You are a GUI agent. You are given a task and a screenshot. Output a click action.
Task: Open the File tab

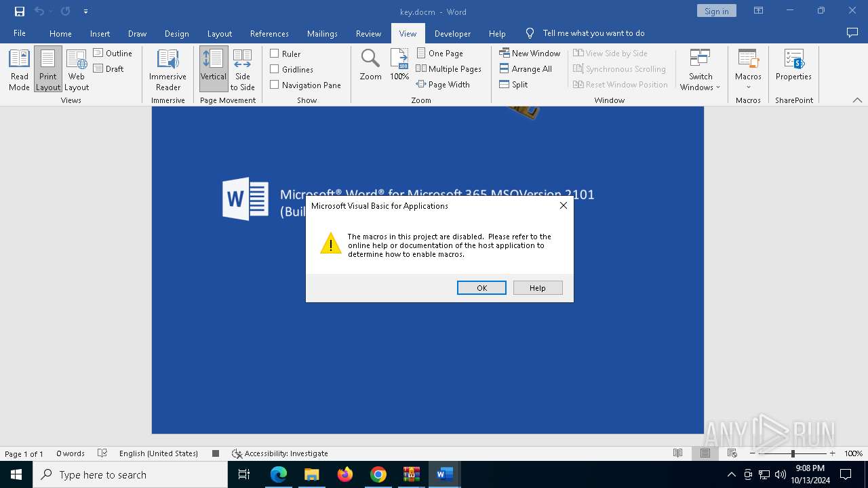click(20, 33)
